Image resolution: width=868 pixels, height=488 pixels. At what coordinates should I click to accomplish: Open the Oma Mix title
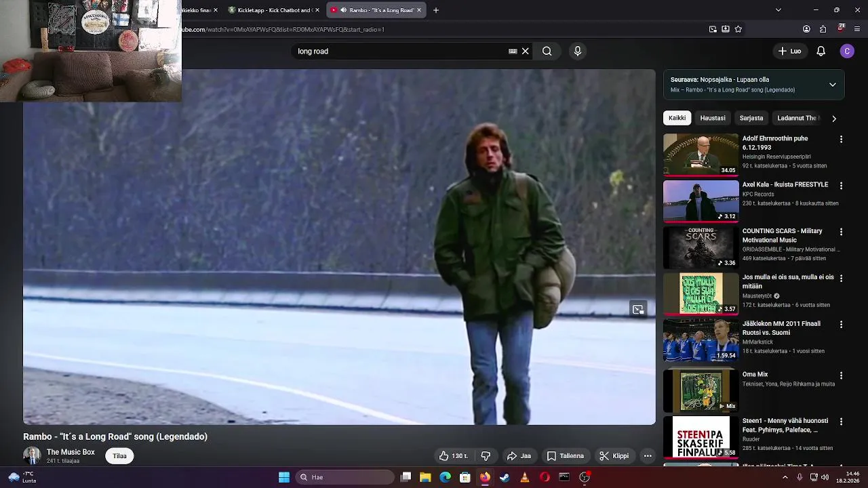[755, 374]
